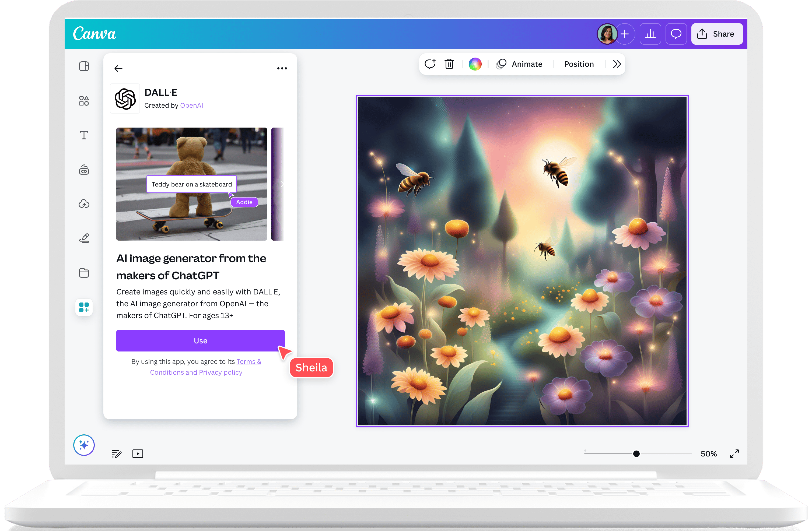
Task: Expand hidden toolbar options with double chevron
Action: pyautogui.click(x=616, y=64)
